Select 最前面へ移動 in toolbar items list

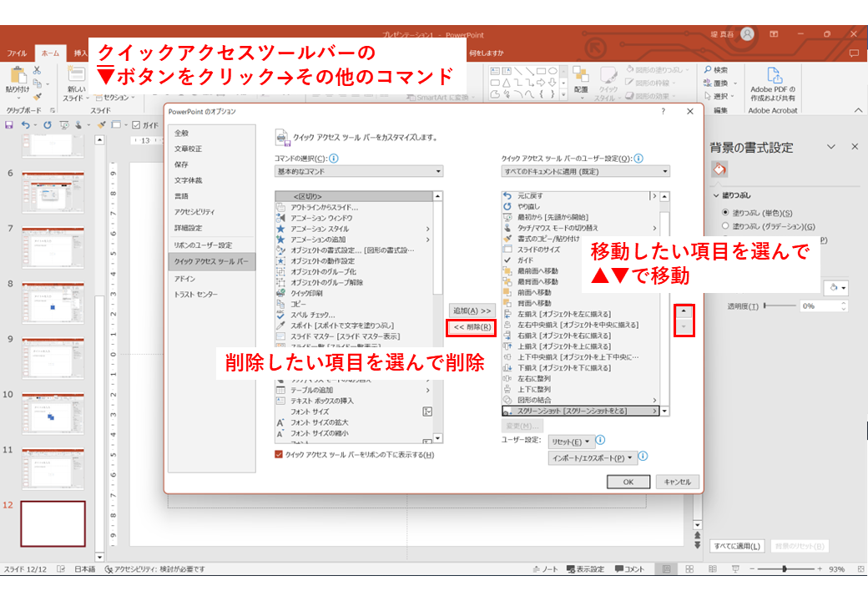pyautogui.click(x=580, y=271)
